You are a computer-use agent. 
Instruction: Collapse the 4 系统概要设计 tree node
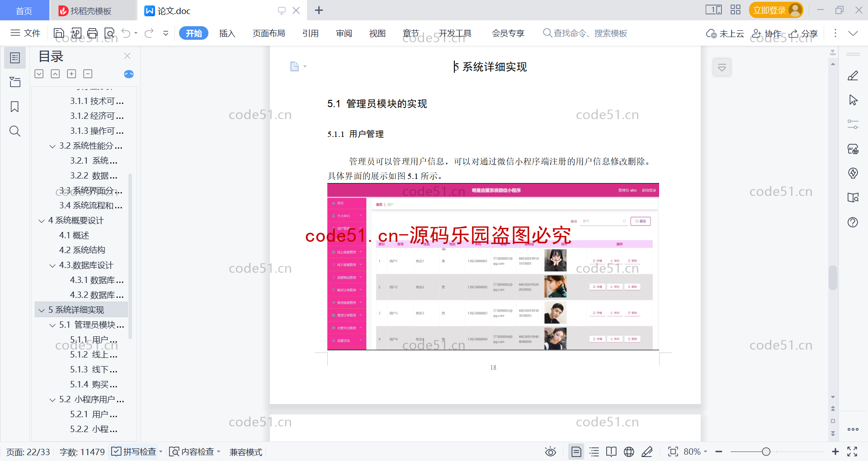click(42, 221)
